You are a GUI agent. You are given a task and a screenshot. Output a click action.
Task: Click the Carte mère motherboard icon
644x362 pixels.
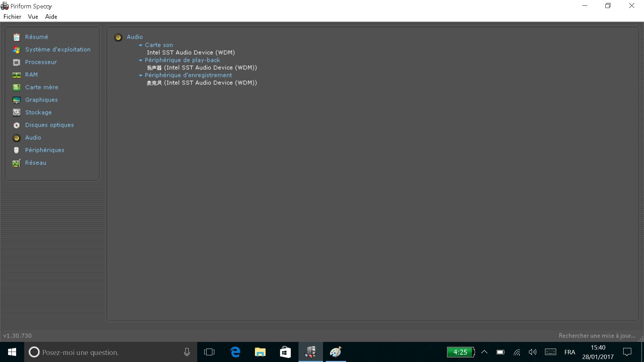pos(16,87)
